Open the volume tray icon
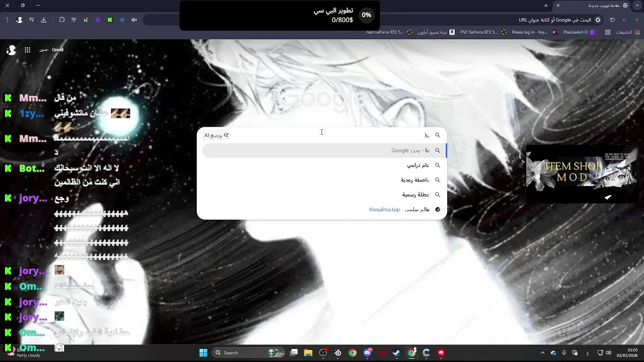 click(x=609, y=353)
